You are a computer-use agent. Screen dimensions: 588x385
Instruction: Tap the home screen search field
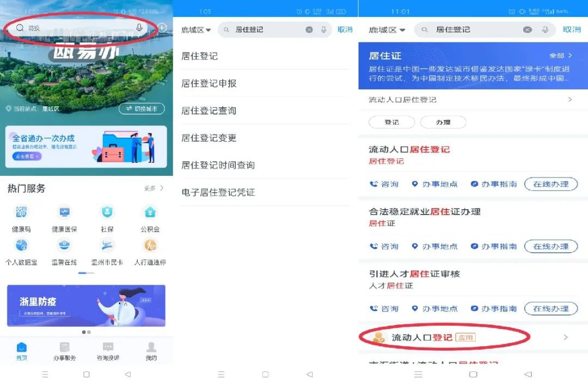tap(81, 28)
